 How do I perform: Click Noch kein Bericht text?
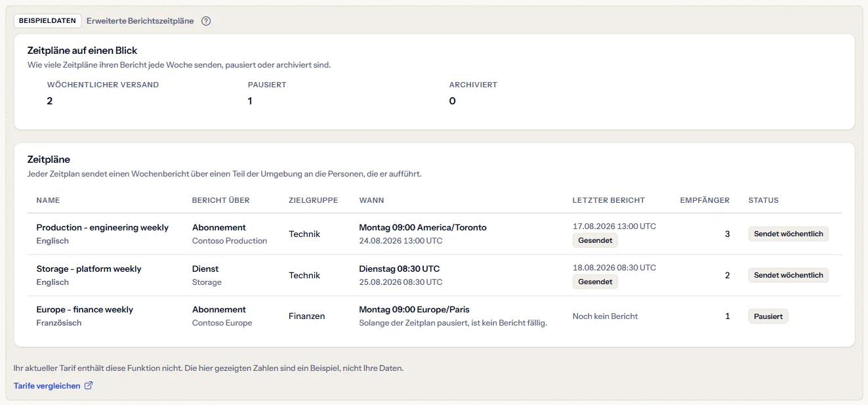(605, 316)
